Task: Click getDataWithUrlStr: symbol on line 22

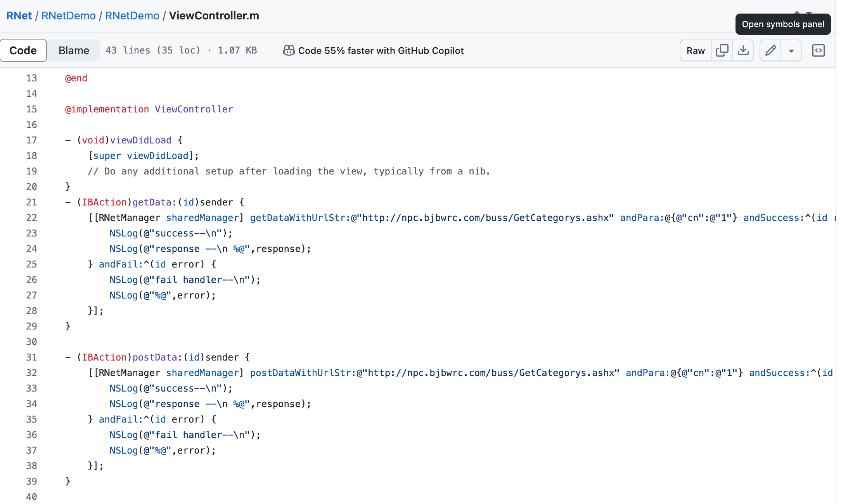Action: coord(300,218)
